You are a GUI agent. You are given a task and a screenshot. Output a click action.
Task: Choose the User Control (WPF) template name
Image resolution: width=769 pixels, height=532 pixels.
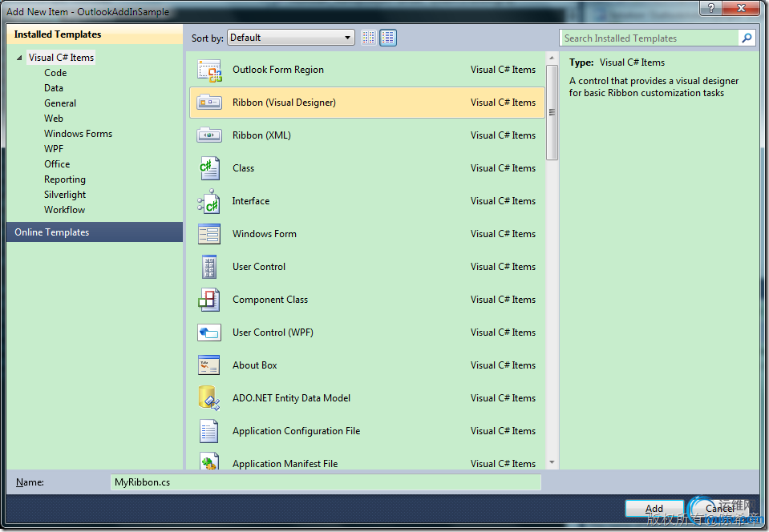pos(273,332)
